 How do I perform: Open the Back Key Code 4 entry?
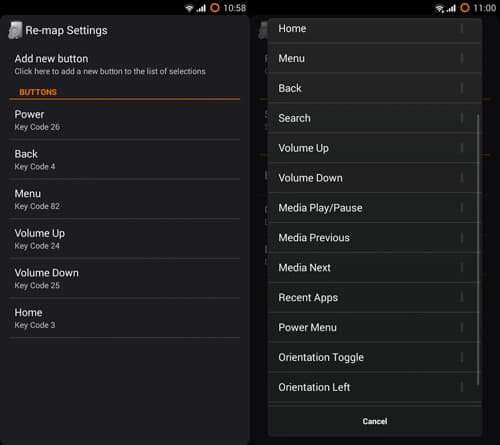coord(124,160)
